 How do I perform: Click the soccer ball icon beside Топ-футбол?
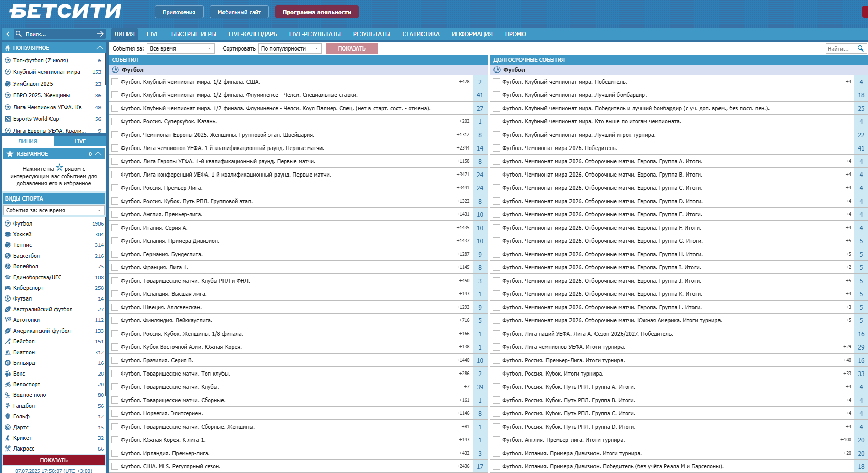click(x=8, y=60)
